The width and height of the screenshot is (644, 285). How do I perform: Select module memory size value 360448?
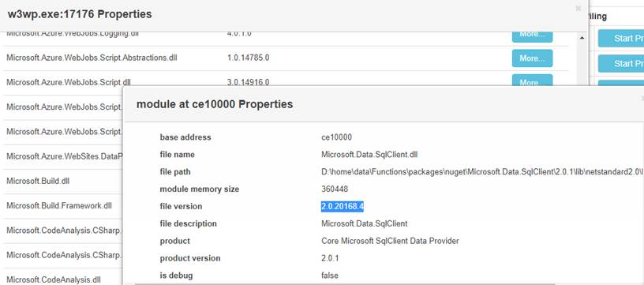(335, 189)
